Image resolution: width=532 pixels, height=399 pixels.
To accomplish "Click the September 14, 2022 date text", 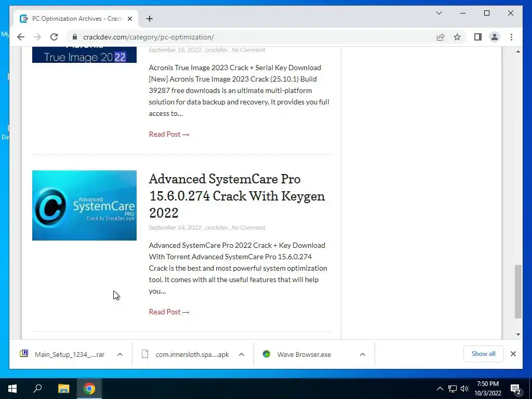I will click(175, 228).
